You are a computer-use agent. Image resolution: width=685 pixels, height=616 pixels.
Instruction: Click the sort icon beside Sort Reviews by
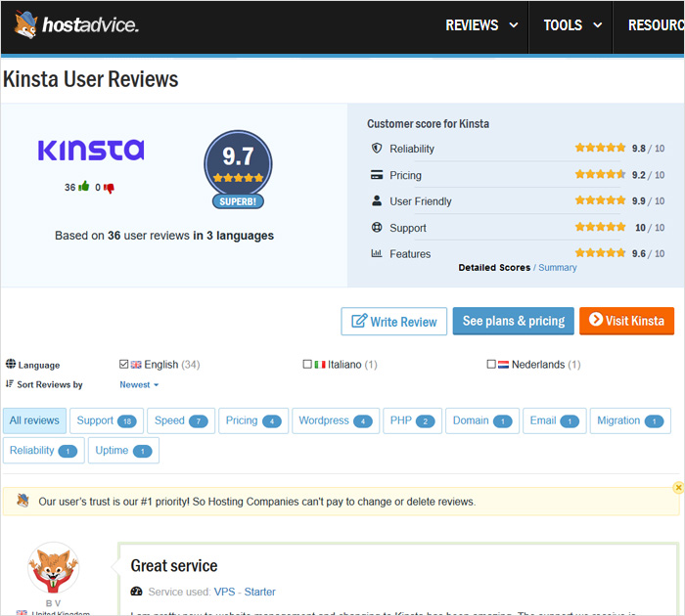(x=10, y=383)
